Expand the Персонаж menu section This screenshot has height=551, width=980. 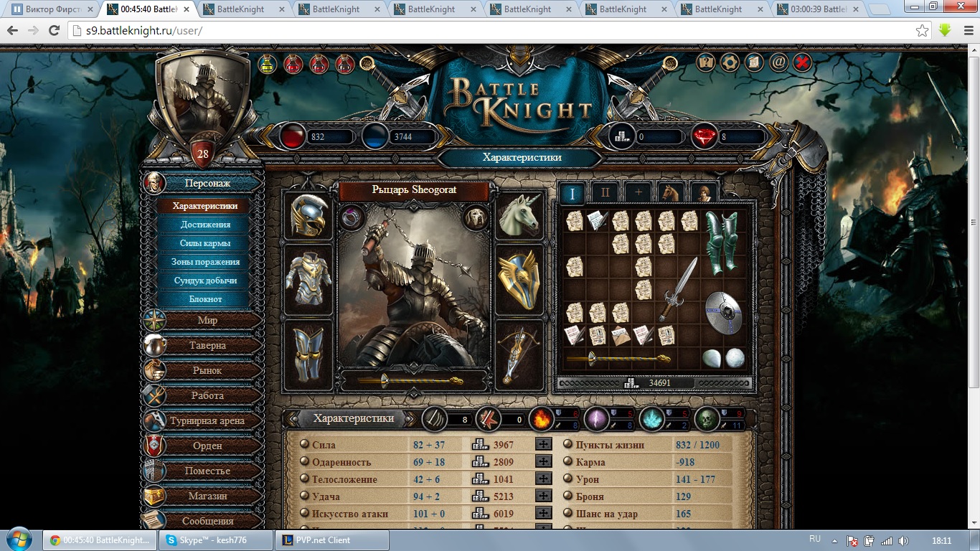pos(204,184)
